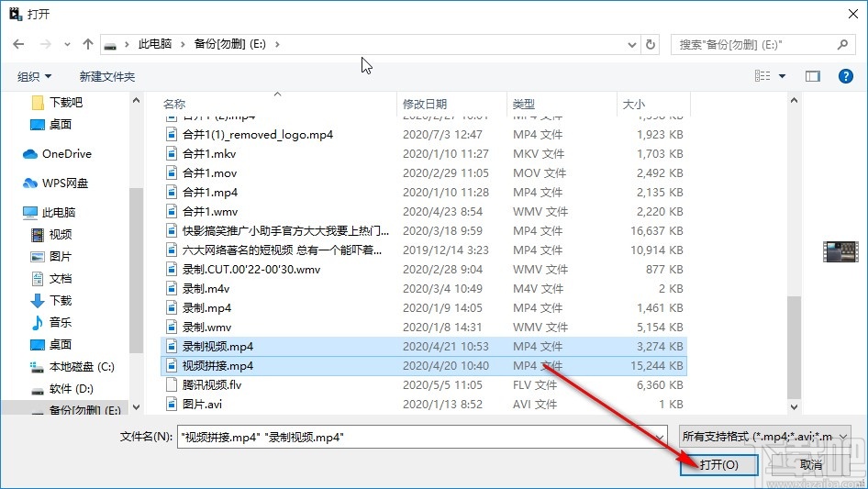The image size is (868, 489).
Task: Click the video preview thumbnail
Action: tap(840, 251)
